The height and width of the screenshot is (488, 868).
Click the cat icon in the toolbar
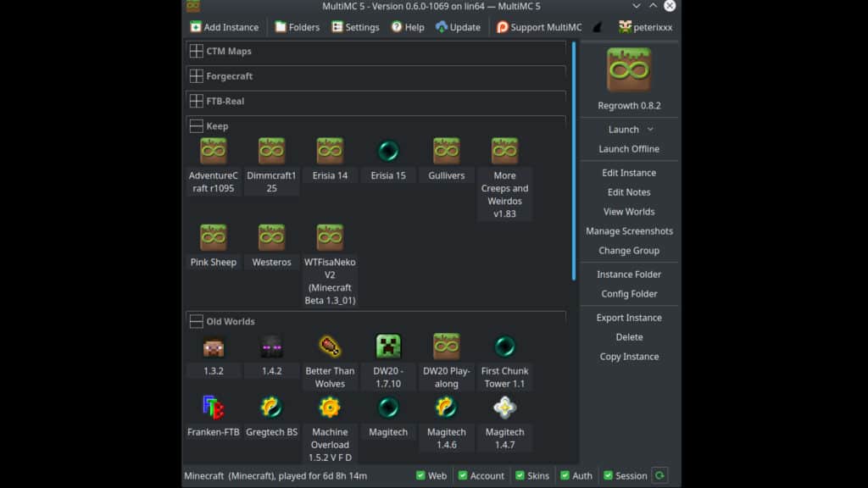point(598,27)
